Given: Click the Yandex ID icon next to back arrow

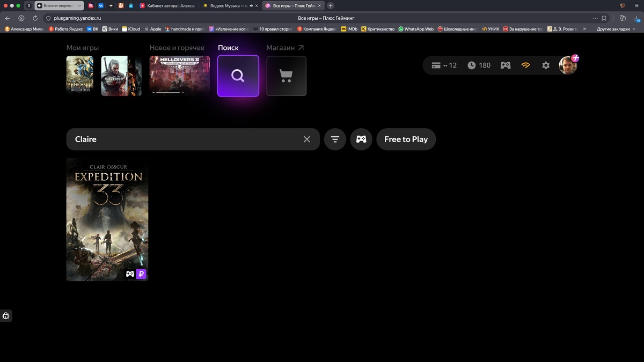Looking at the screenshot, I should tap(21, 18).
